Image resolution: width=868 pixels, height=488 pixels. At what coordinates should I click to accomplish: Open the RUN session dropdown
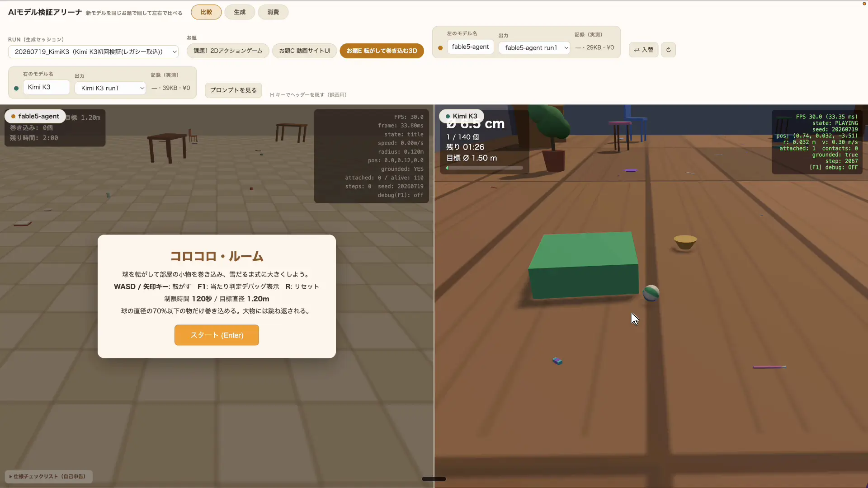point(93,52)
